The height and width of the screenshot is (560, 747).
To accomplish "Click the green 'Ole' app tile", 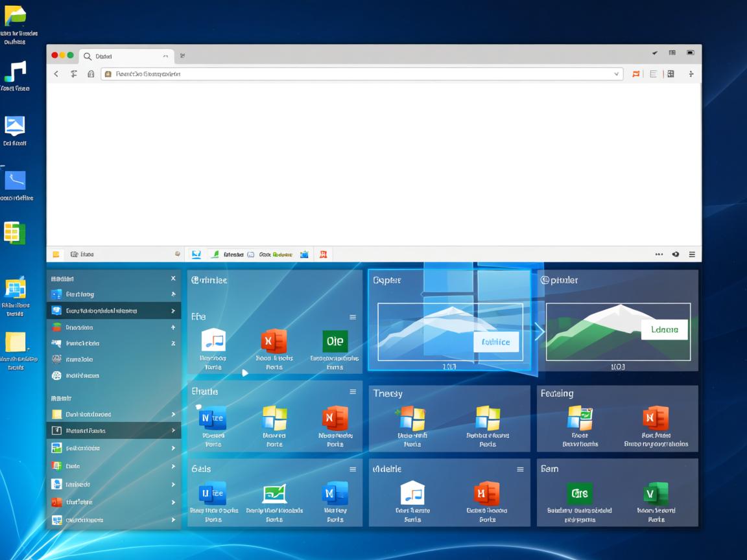I will 335,341.
